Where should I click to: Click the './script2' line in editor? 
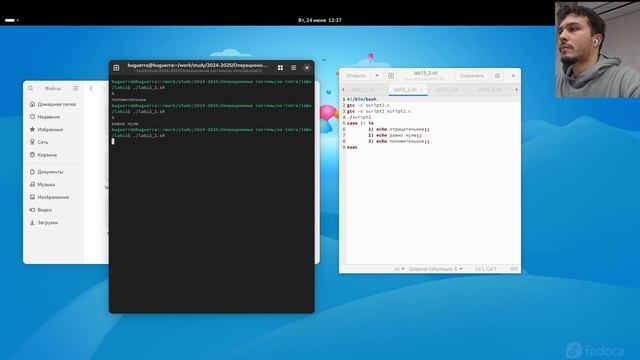coord(359,117)
